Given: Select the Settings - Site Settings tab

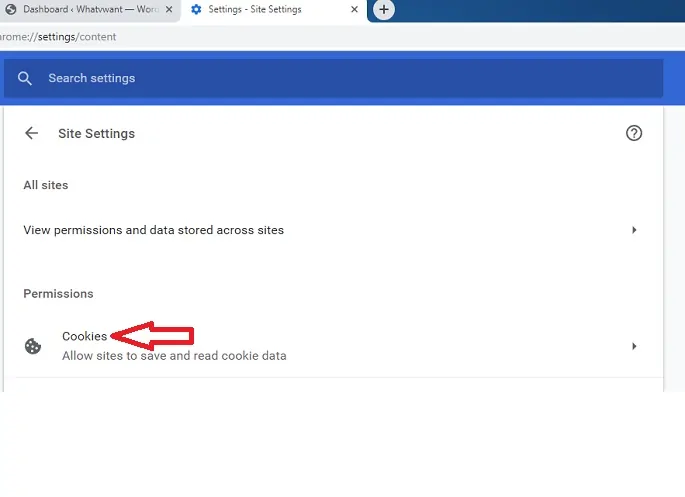Looking at the screenshot, I should [270, 10].
